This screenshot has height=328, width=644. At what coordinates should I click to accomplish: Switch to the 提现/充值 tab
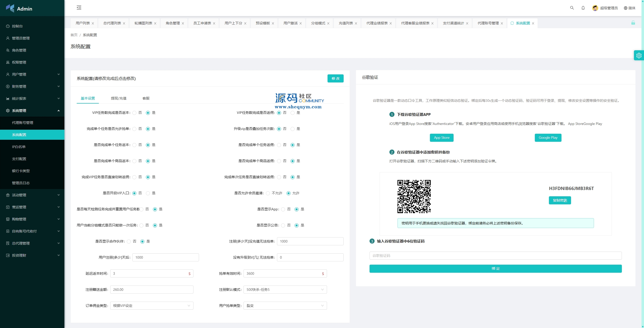118,98
